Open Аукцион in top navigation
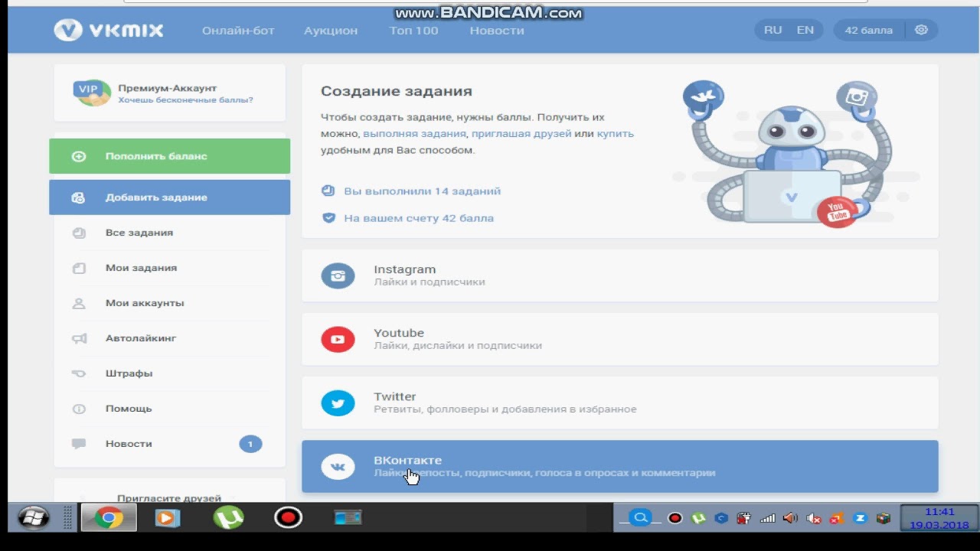 point(331,31)
